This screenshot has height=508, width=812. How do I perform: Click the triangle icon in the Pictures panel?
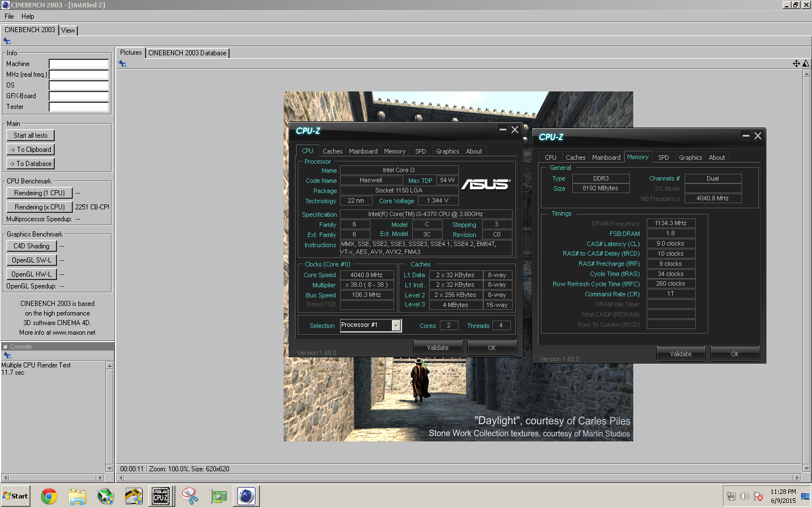click(x=806, y=64)
